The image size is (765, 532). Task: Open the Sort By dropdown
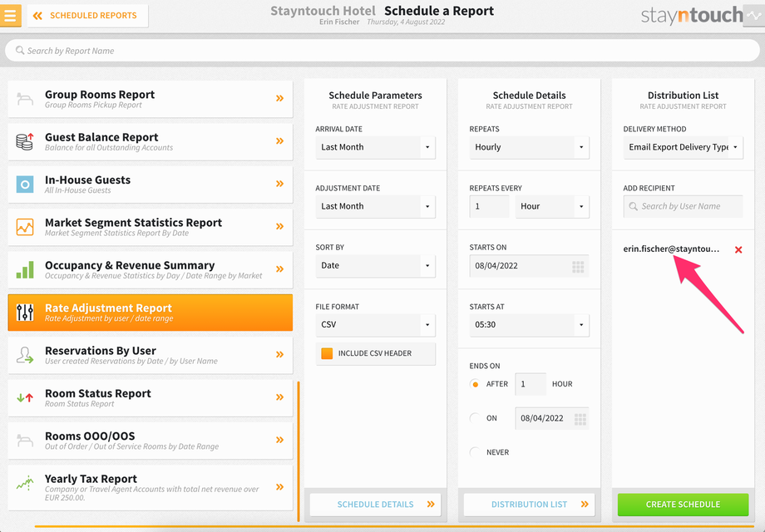[375, 266]
